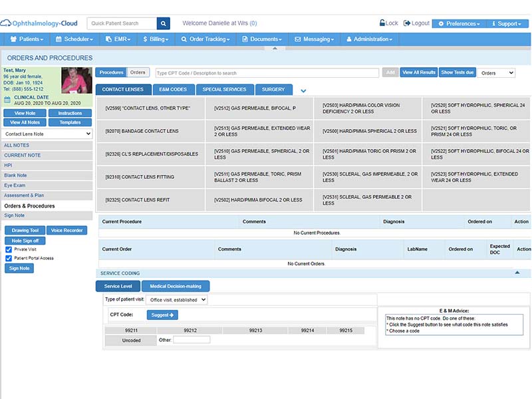Image resolution: width=532 pixels, height=399 pixels.
Task: Lock the session using the padlock icon
Action: 382,22
